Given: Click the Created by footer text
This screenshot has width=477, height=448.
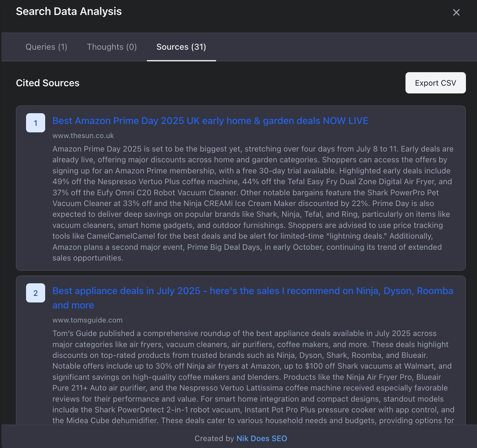Looking at the screenshot, I should pos(214,438).
